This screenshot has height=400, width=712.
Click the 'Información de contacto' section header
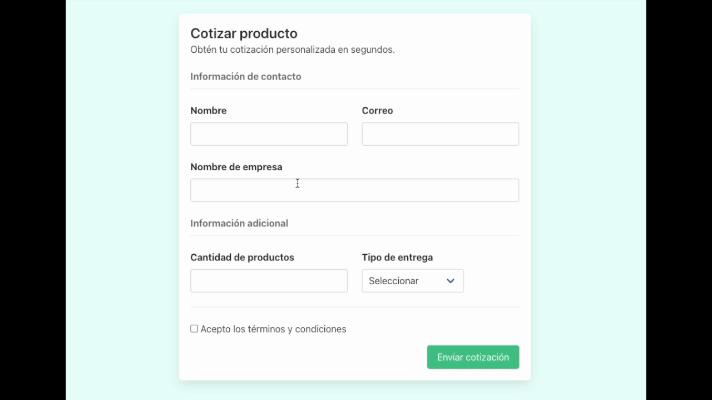[245, 76]
